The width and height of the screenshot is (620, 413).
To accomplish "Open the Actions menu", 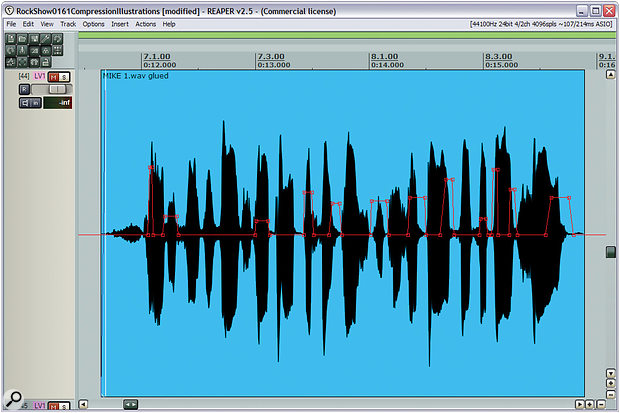I will (146, 24).
